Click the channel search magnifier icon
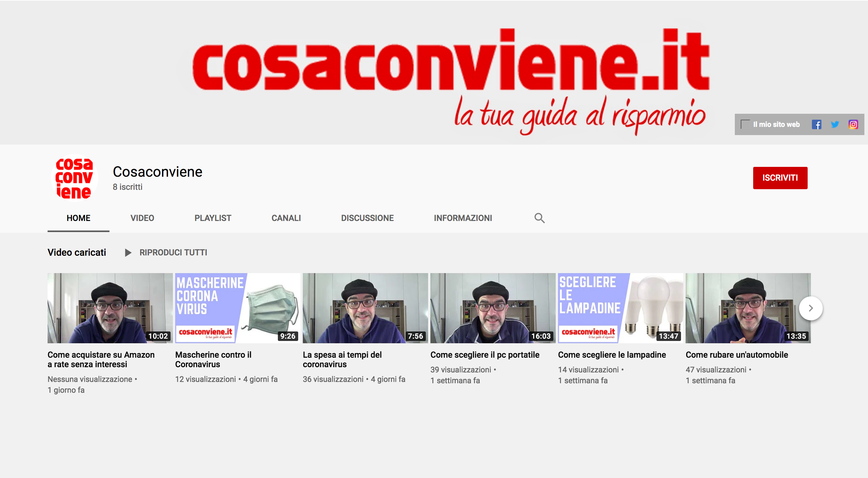868x478 pixels. pos(539,218)
